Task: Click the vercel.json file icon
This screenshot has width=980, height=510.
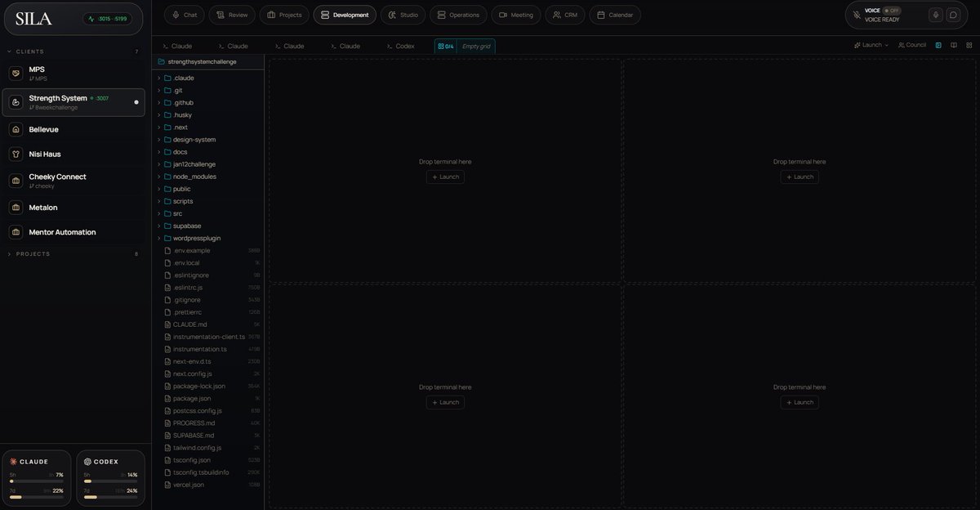Action: (x=167, y=485)
